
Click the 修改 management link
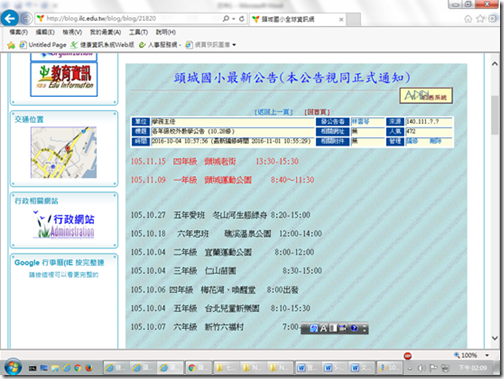[412, 141]
